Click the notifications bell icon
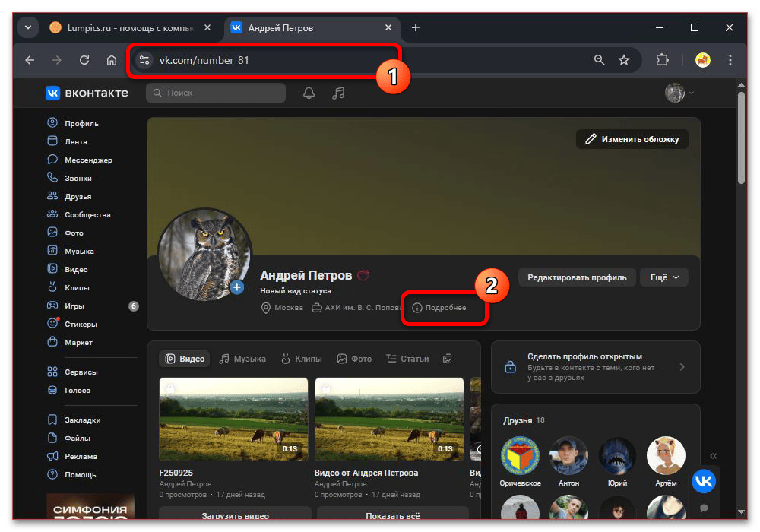The width and height of the screenshot is (760, 532). [309, 93]
